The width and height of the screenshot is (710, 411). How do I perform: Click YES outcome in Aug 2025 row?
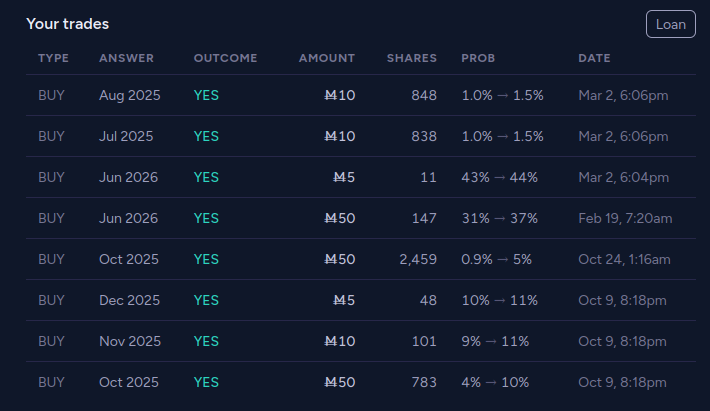pos(206,95)
